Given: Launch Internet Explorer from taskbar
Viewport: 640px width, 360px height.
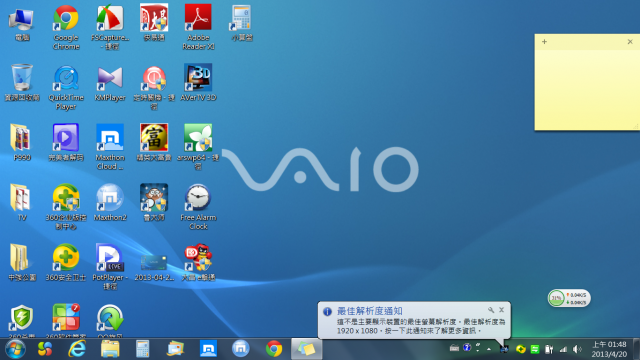Looking at the screenshot, I should coord(77,349).
